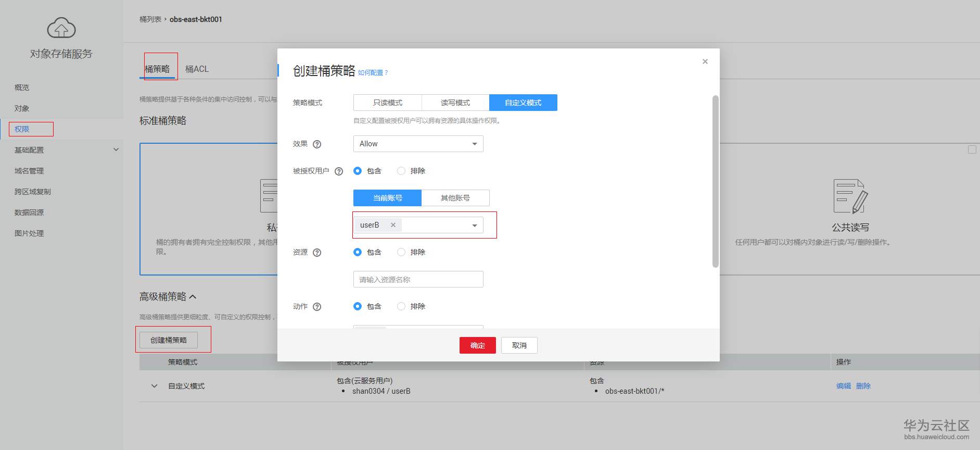Image resolution: width=980 pixels, height=450 pixels.
Task: Switch to 读写模式 policy mode
Action: pos(455,103)
